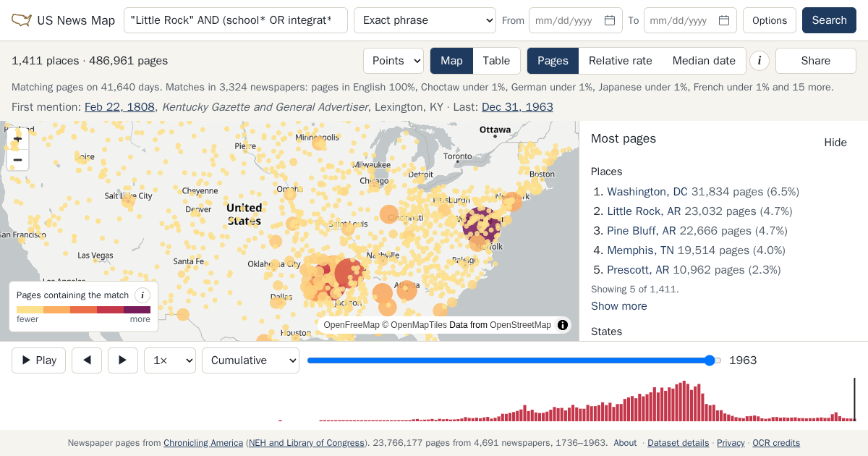Switch to Table view
The height and width of the screenshot is (456, 868).
(x=496, y=61)
